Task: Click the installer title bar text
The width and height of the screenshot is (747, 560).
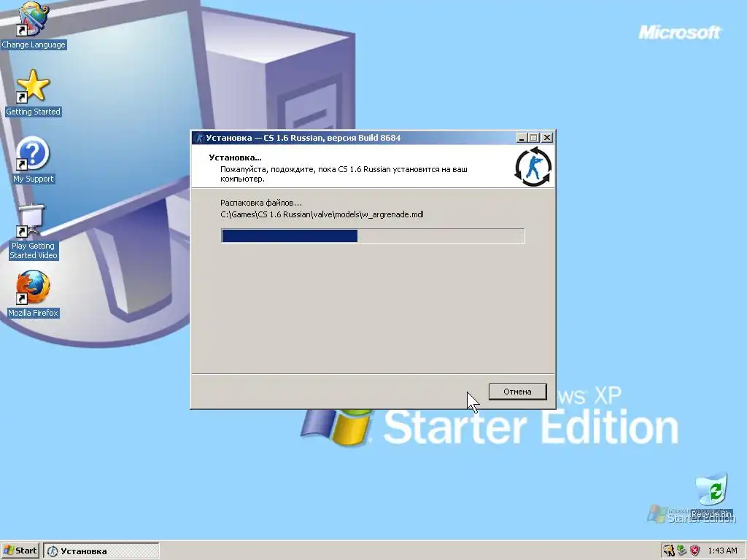Action: tap(303, 138)
